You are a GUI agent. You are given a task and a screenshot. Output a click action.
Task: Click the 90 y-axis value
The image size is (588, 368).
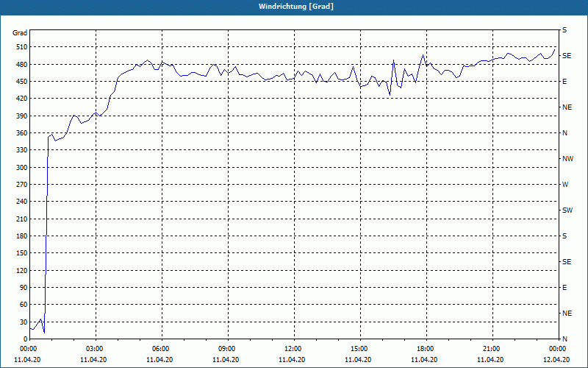[24, 288]
